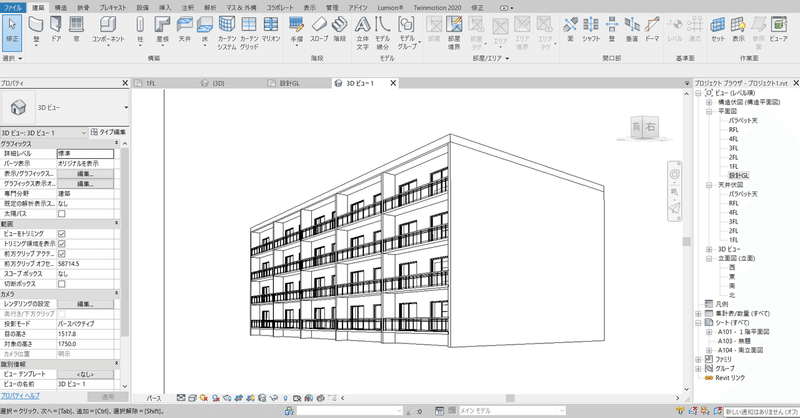Viewport: 800px width, 418px height.
Task: Click the view horizontal scrollbar thumb
Action: click(510, 398)
